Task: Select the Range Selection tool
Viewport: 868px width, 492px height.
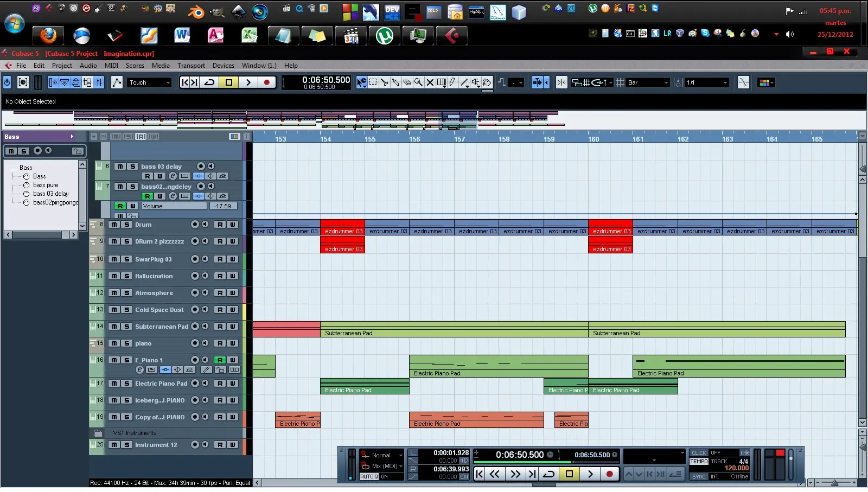Action: (373, 82)
